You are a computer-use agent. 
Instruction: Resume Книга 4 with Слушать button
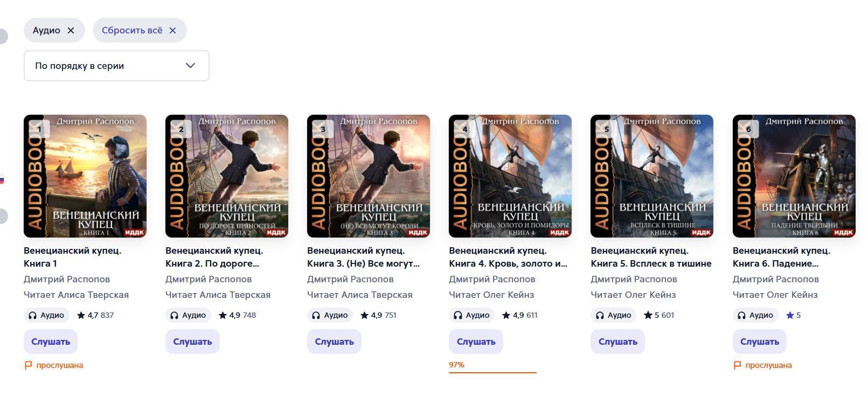point(476,342)
